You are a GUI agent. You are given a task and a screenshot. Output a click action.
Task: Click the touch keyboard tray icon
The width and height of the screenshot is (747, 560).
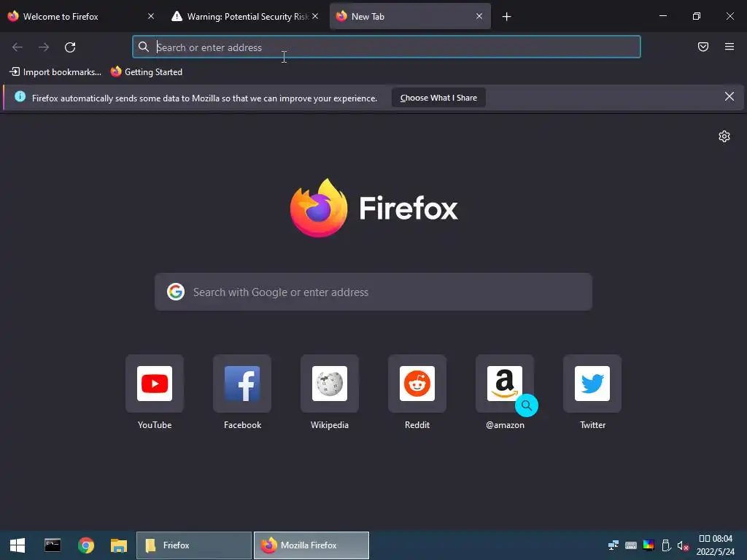[631, 545]
